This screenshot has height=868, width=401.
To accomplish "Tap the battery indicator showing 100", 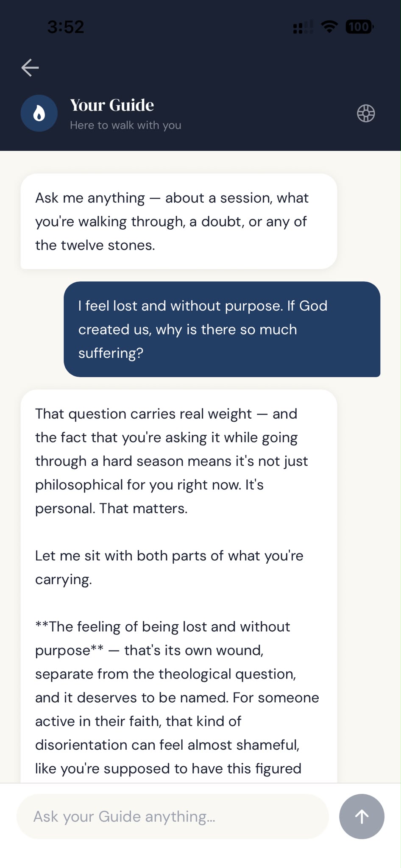I will pos(359,27).
